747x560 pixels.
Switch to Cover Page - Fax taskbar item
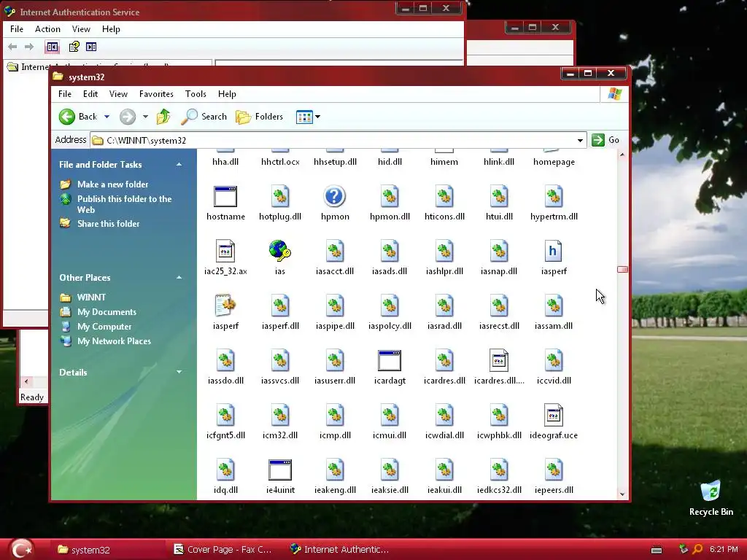[223, 550]
